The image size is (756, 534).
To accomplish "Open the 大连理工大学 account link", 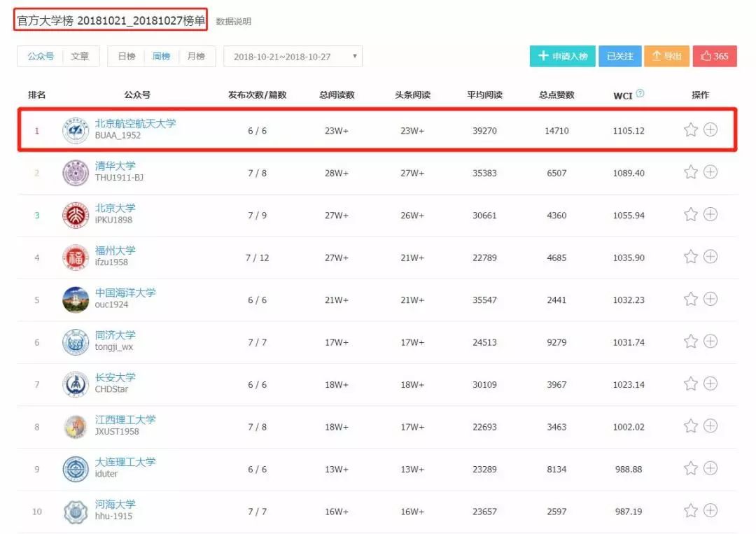I will pos(125,462).
